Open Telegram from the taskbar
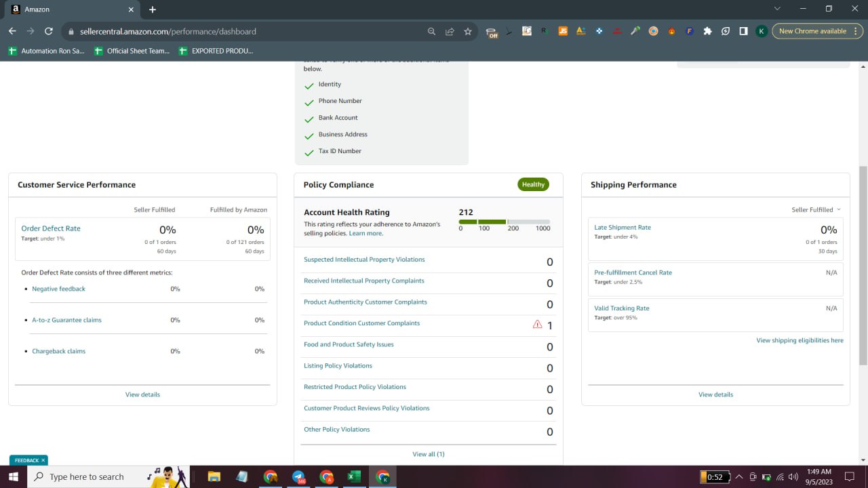This screenshot has width=868, height=488. point(298,476)
